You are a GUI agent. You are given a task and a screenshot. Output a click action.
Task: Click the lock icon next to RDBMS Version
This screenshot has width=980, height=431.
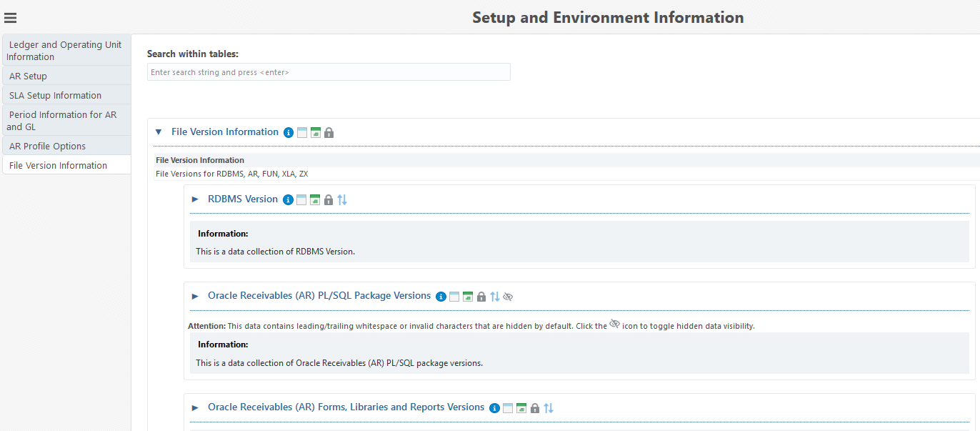pos(329,200)
